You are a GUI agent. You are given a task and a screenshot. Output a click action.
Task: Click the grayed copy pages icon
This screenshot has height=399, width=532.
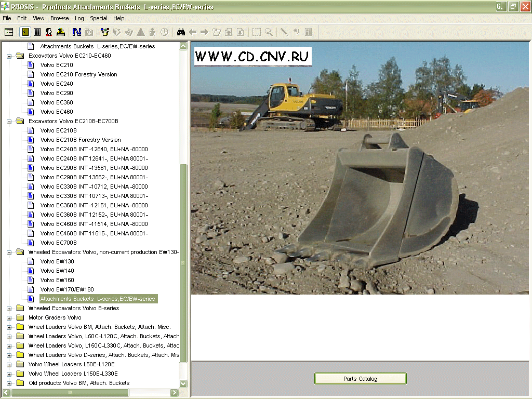click(89, 32)
